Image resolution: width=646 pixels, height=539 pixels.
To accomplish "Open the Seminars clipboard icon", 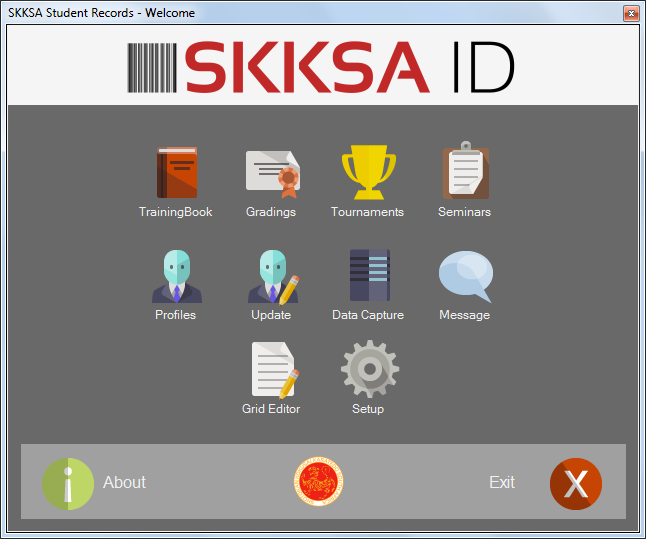I will [x=465, y=173].
